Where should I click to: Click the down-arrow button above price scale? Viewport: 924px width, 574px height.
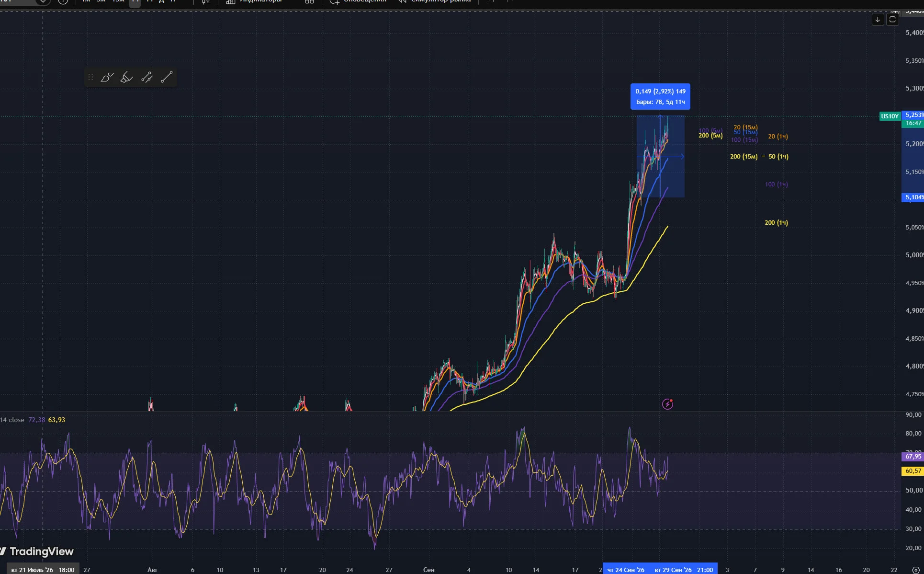(x=878, y=20)
